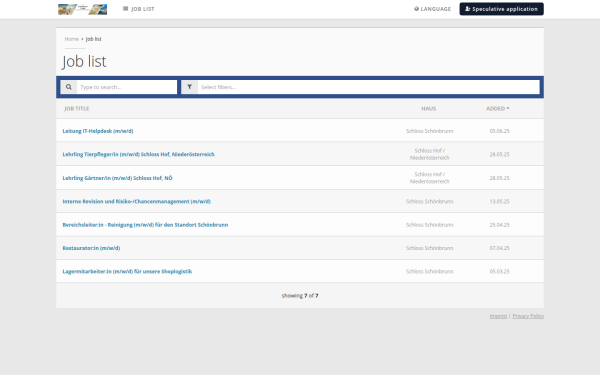This screenshot has width=600, height=375.
Task: Open the Language menu
Action: tap(432, 9)
